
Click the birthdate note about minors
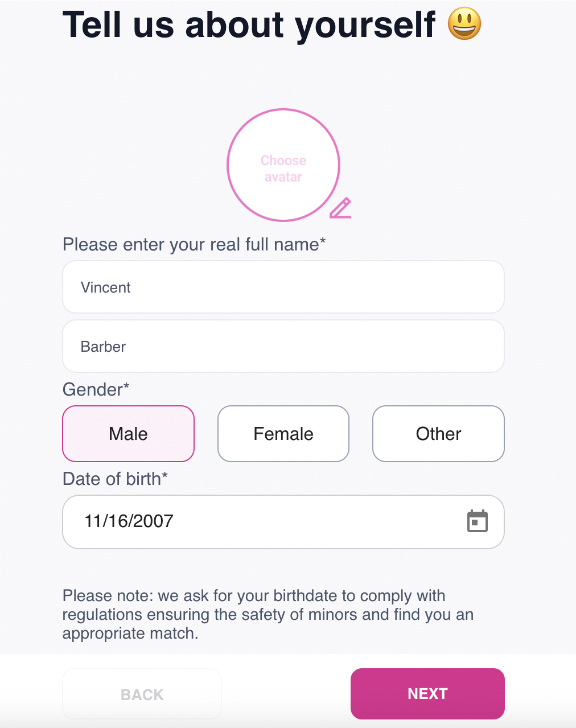tap(268, 614)
